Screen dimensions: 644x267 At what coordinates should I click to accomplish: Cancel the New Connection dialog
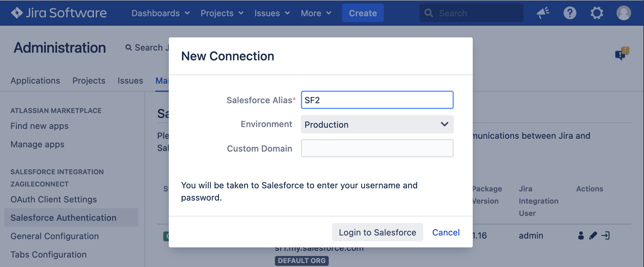pos(446,232)
